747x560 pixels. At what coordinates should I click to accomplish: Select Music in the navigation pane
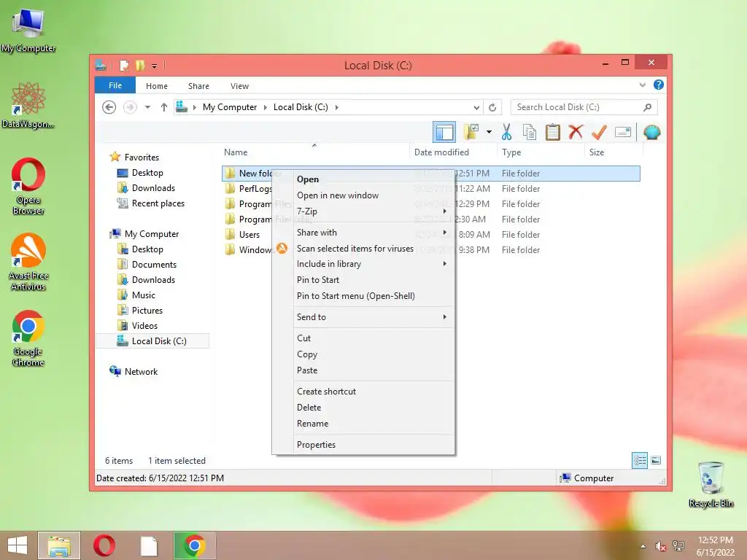[144, 295]
